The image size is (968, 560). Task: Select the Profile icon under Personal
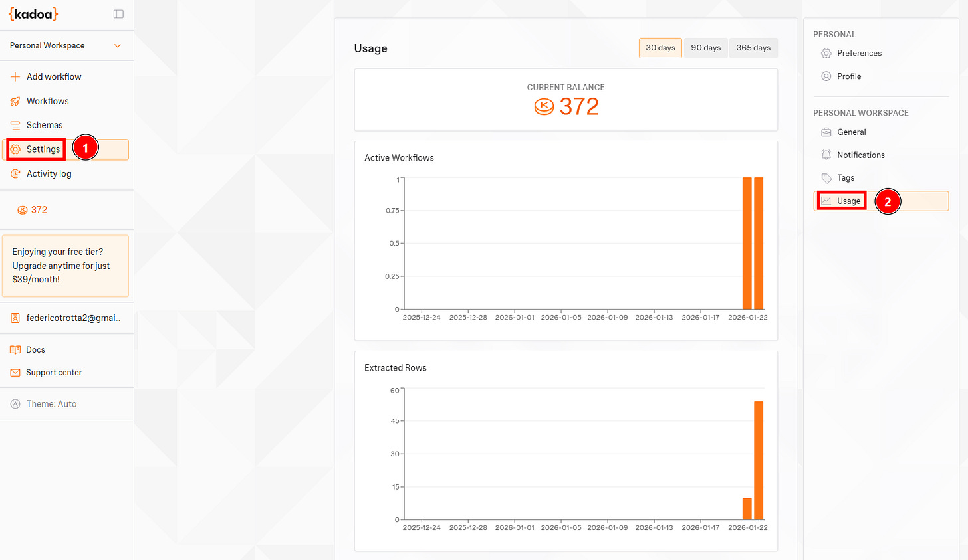(x=826, y=76)
